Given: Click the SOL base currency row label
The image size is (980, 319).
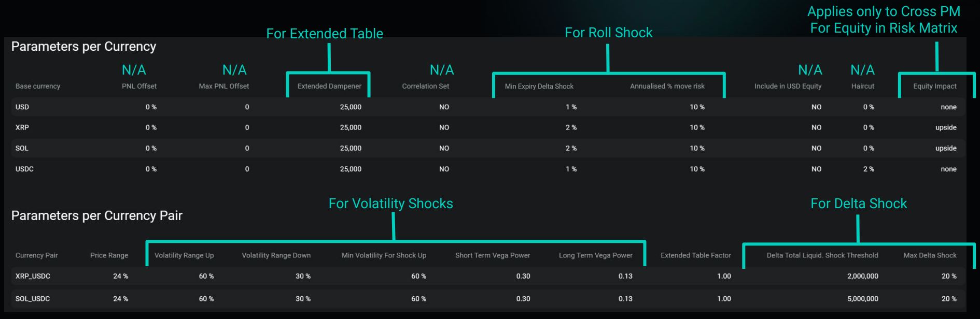Looking at the screenshot, I should [22, 148].
